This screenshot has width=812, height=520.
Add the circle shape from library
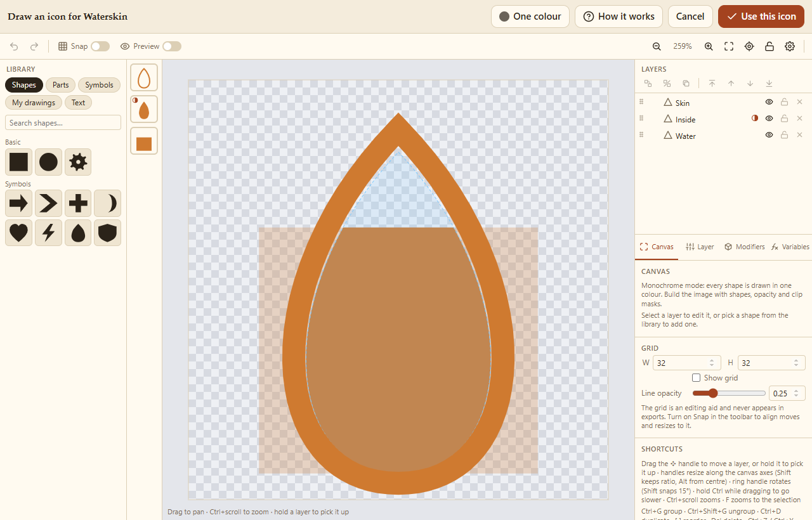tap(48, 162)
